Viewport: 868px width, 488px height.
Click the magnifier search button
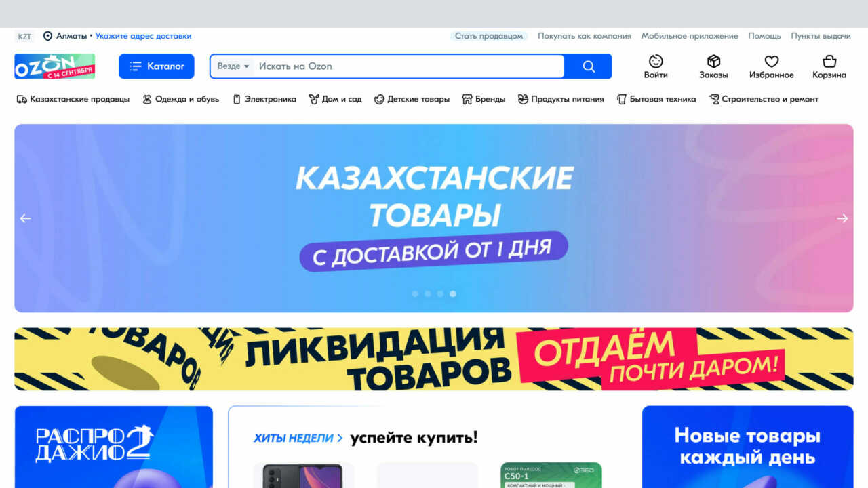coord(589,66)
